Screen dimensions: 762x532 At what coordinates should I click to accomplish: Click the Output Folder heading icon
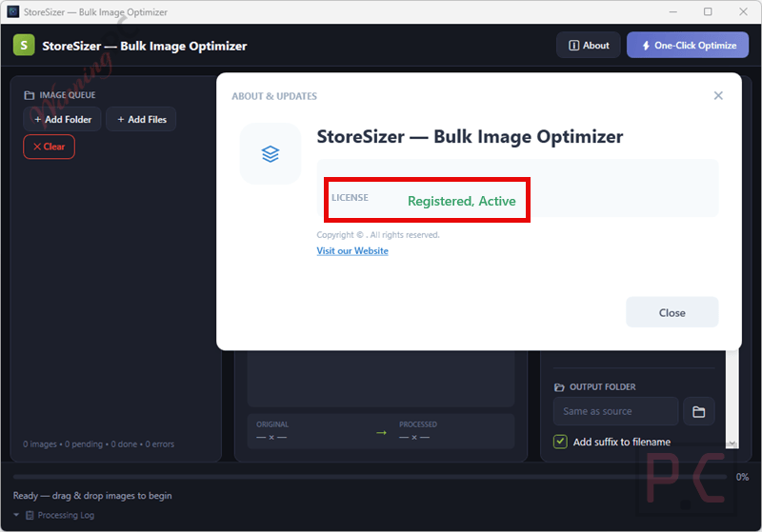pos(559,386)
